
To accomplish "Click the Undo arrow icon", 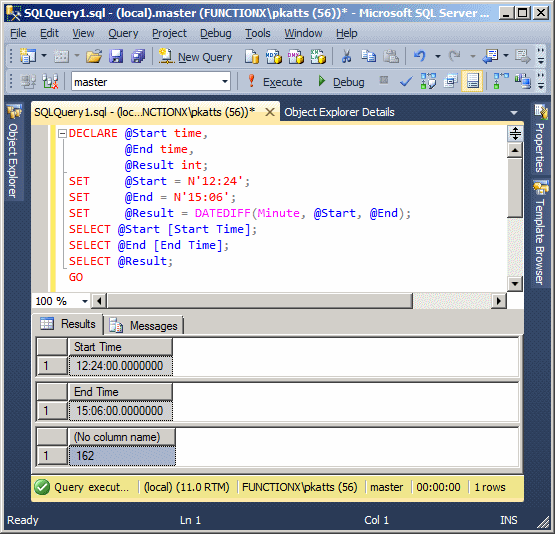I will pyautogui.click(x=420, y=56).
